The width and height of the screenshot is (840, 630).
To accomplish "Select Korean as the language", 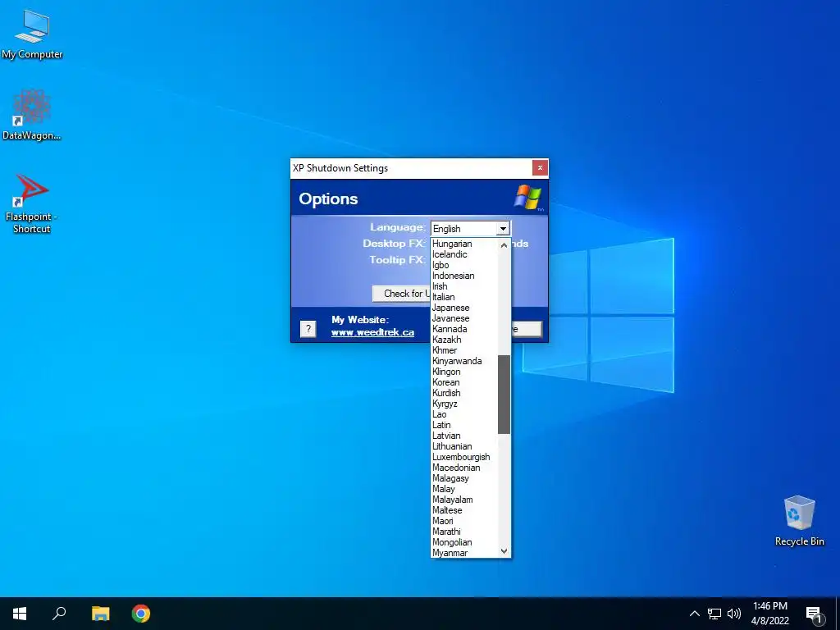I will pos(465,382).
